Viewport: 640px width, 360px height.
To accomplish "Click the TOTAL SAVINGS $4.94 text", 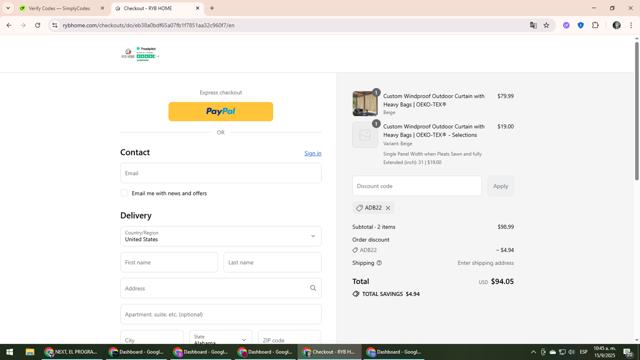I will (x=391, y=294).
